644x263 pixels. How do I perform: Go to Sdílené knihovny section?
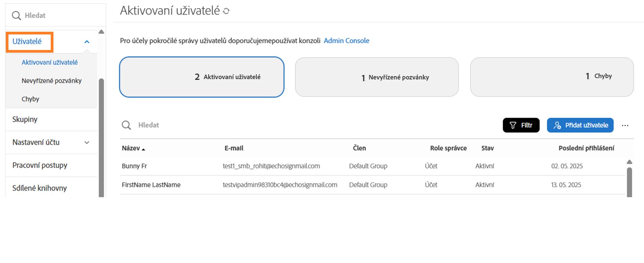tap(40, 188)
